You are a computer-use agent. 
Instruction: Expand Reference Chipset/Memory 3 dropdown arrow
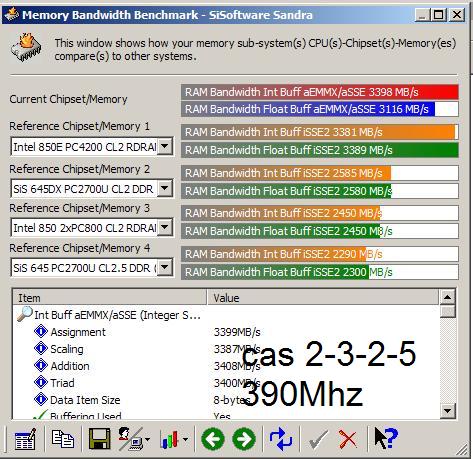click(165, 227)
